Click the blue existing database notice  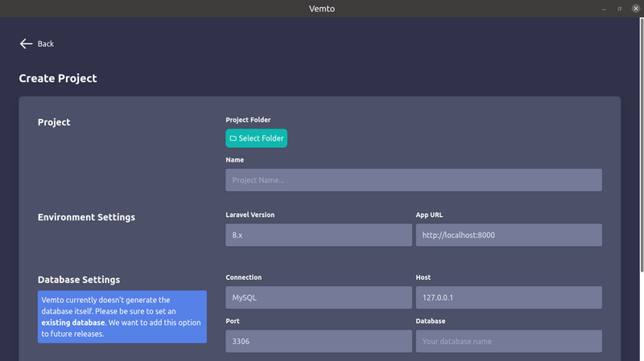pos(122,317)
